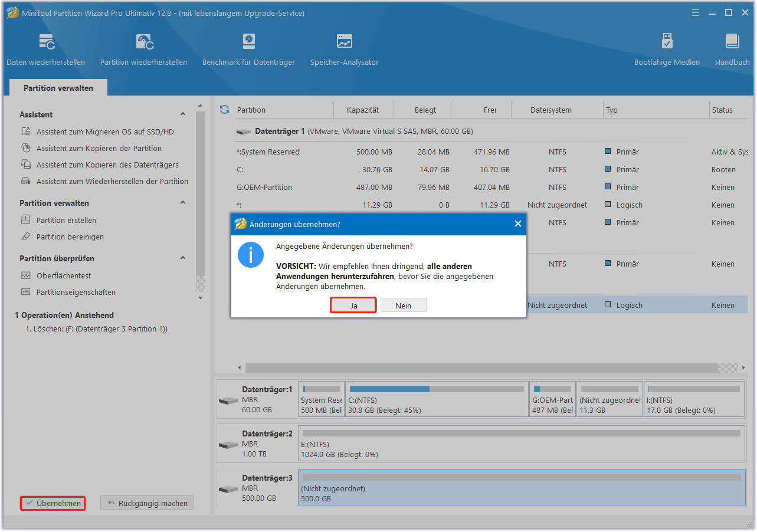
Task: Click the refresh icon beside Partition header
Action: (224, 110)
